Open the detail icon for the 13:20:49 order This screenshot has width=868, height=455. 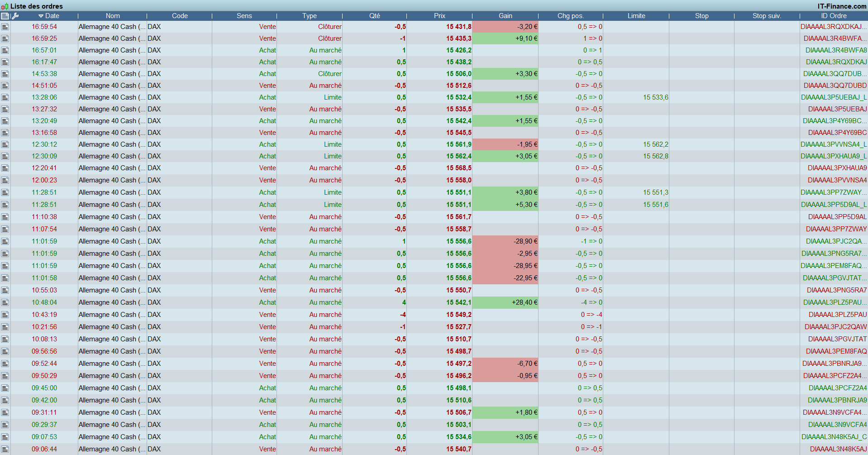pyautogui.click(x=5, y=121)
